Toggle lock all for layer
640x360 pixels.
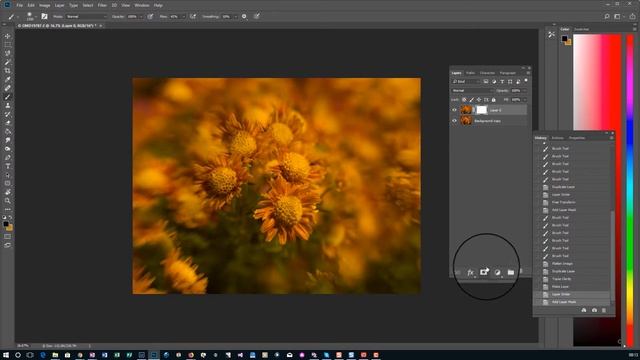[493, 100]
